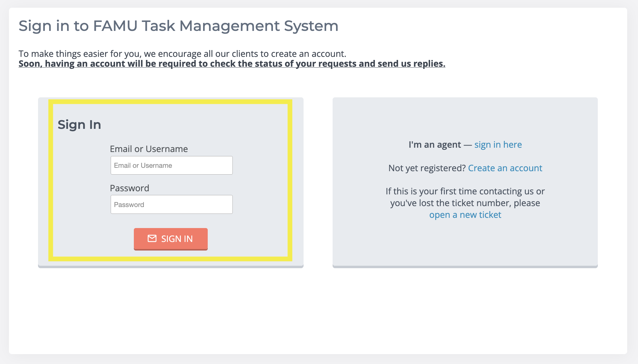Click the 'first time contacting us' paragraph
Viewport: 638px width, 364px height.
465,191
